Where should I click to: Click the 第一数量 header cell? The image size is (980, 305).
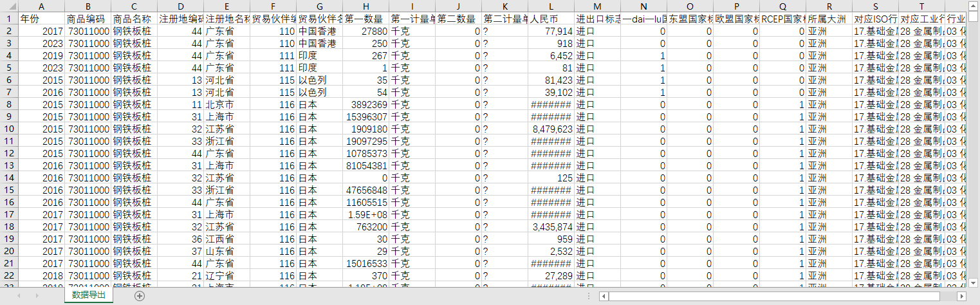(x=365, y=18)
